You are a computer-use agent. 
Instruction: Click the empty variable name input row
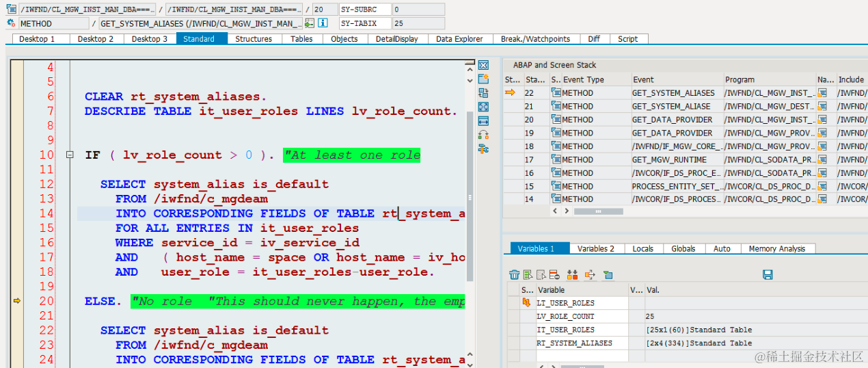point(582,356)
